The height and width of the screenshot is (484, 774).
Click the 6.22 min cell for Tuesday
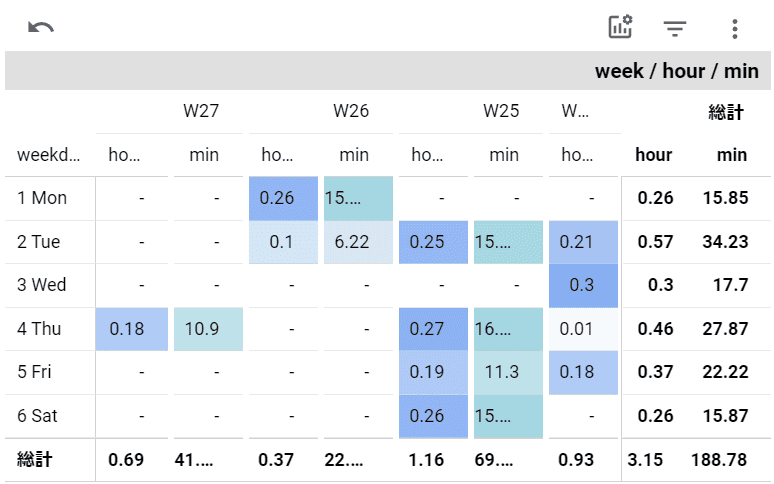(355, 242)
